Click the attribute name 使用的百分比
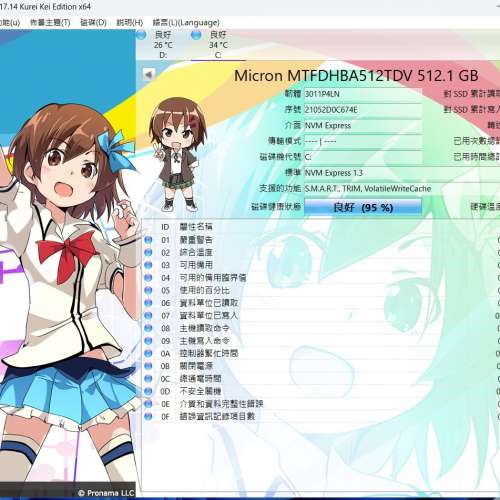Screen dimensions: 500x500 (205, 290)
